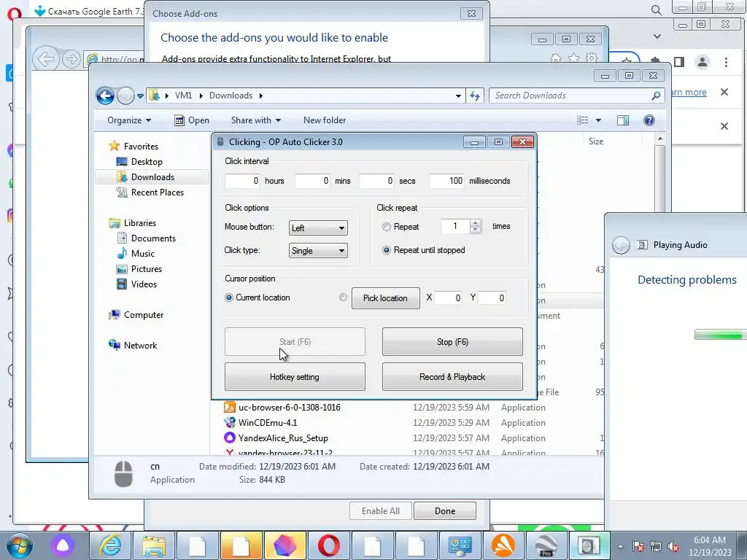747x560 pixels.
Task: Click Done in Choose Add-ons dialog
Action: click(x=445, y=511)
